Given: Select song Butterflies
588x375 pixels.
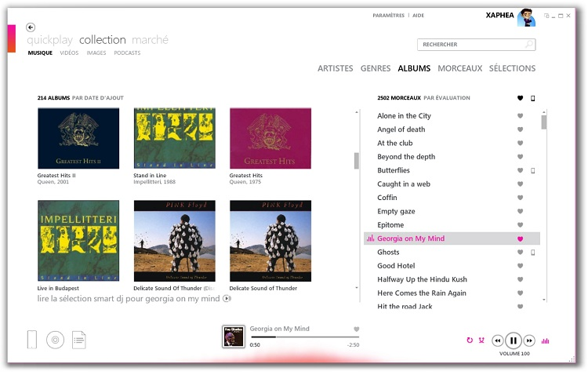Looking at the screenshot, I should pos(394,170).
